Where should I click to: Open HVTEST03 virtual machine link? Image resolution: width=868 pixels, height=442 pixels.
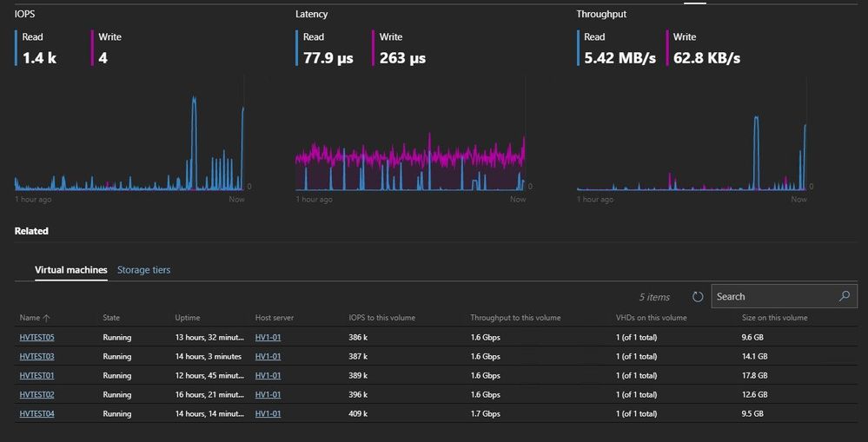(36, 356)
